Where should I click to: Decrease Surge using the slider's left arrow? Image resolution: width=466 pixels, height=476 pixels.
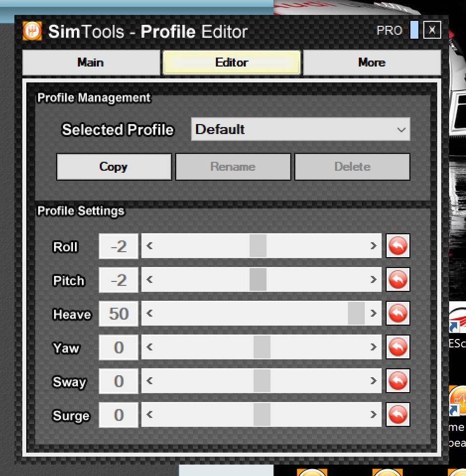[149, 414]
